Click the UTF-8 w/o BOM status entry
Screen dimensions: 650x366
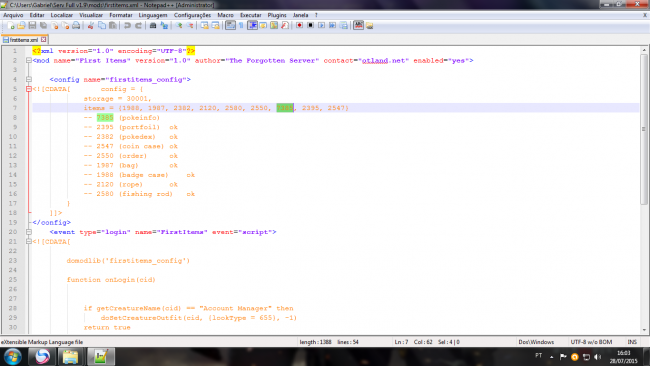coord(591,342)
